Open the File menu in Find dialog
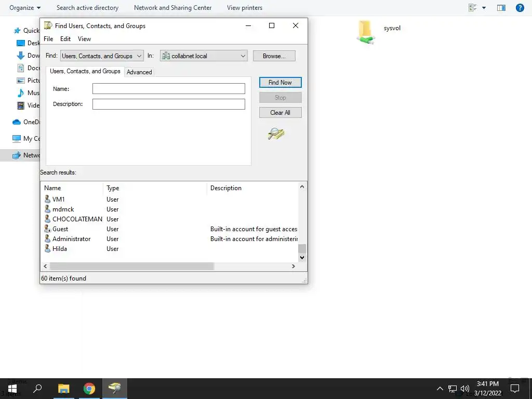This screenshot has height=399, width=532. tap(48, 38)
